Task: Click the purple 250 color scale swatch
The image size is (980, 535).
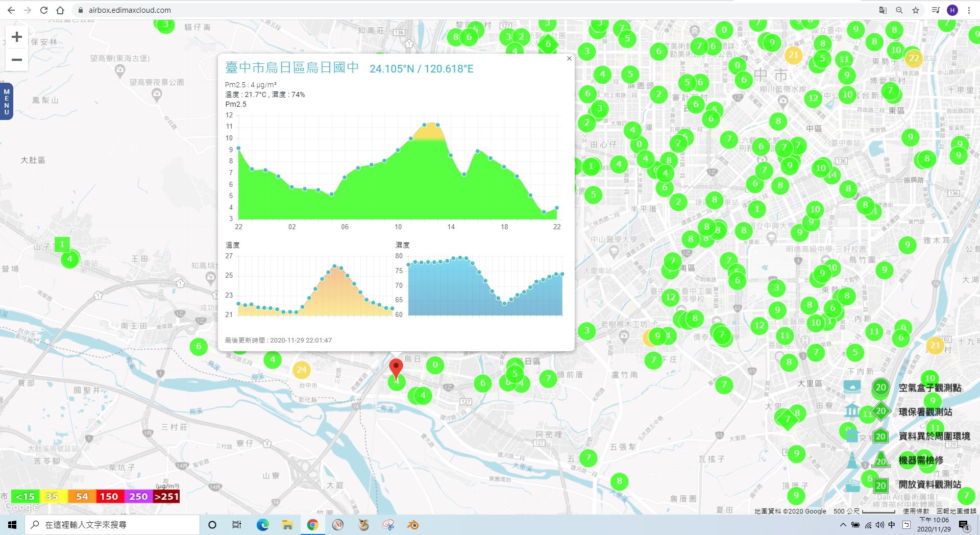Action: point(138,496)
